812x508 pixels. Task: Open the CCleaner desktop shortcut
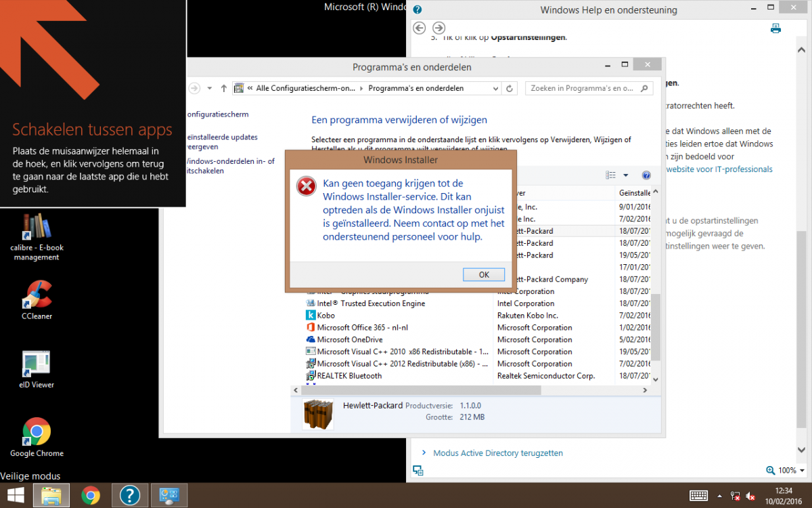[x=37, y=300]
